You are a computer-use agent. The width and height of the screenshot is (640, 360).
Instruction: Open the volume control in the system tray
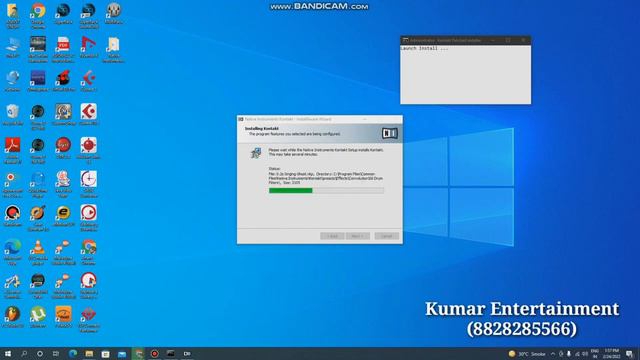(x=585, y=354)
